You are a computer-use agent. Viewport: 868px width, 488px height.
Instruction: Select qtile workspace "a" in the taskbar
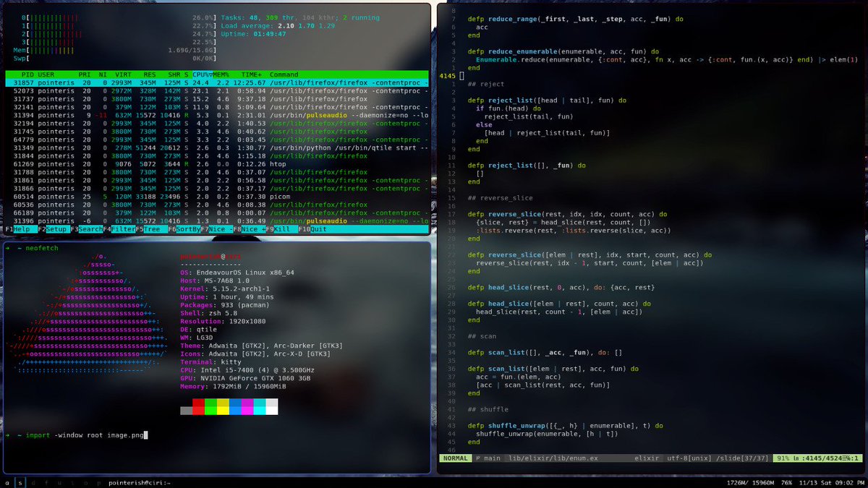pyautogui.click(x=8, y=483)
